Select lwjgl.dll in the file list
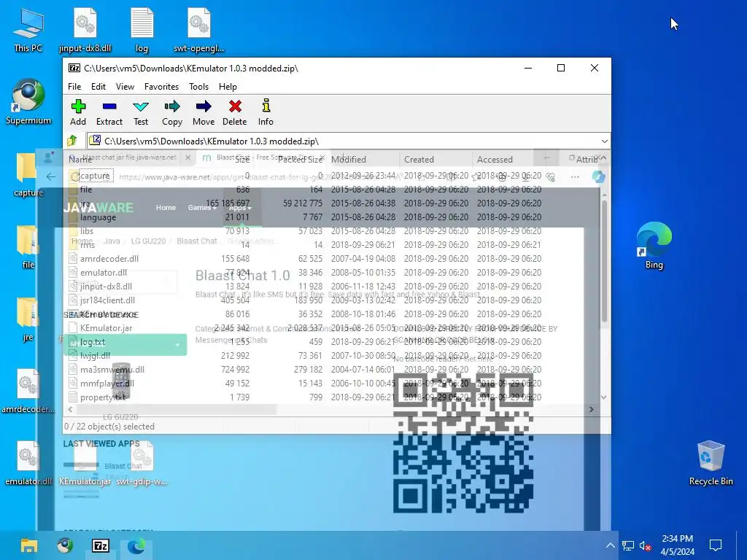The width and height of the screenshot is (747, 560). click(95, 356)
